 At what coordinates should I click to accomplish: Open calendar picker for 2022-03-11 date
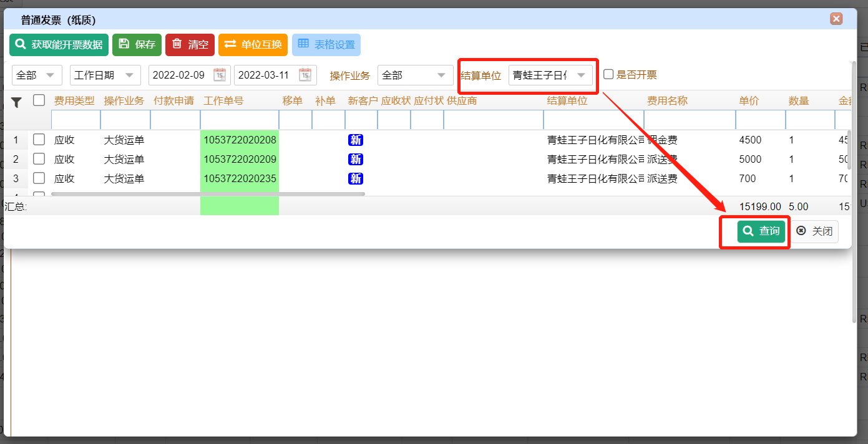[305, 75]
